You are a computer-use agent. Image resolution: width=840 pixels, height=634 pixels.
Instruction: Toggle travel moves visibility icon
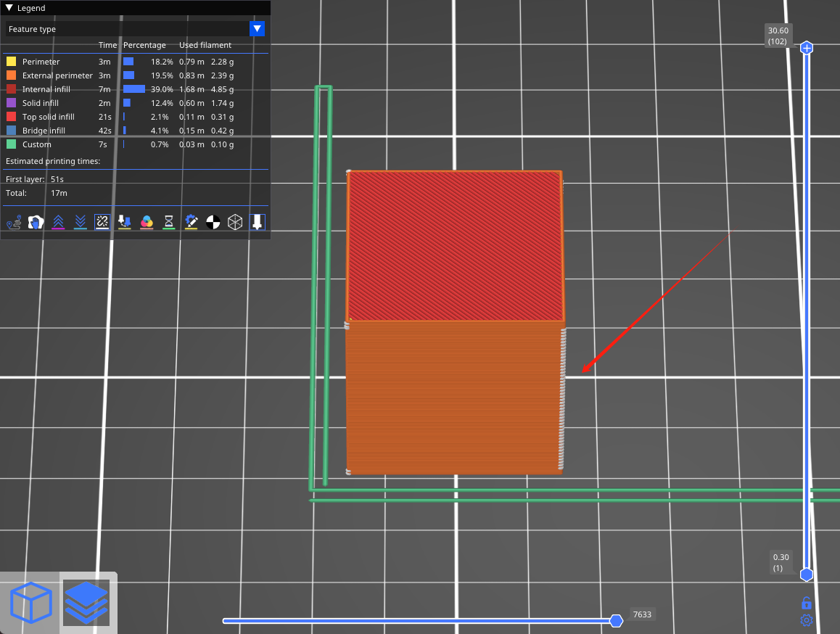[x=14, y=222]
